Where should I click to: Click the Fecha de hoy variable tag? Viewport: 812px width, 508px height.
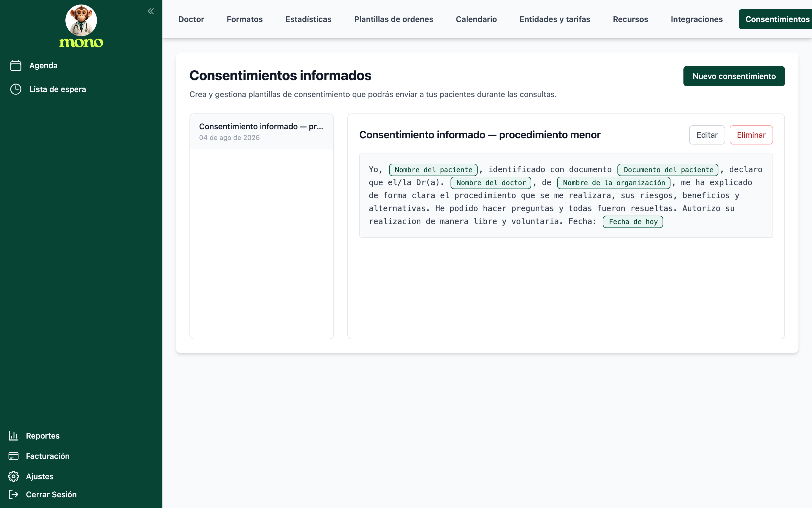coord(633,222)
